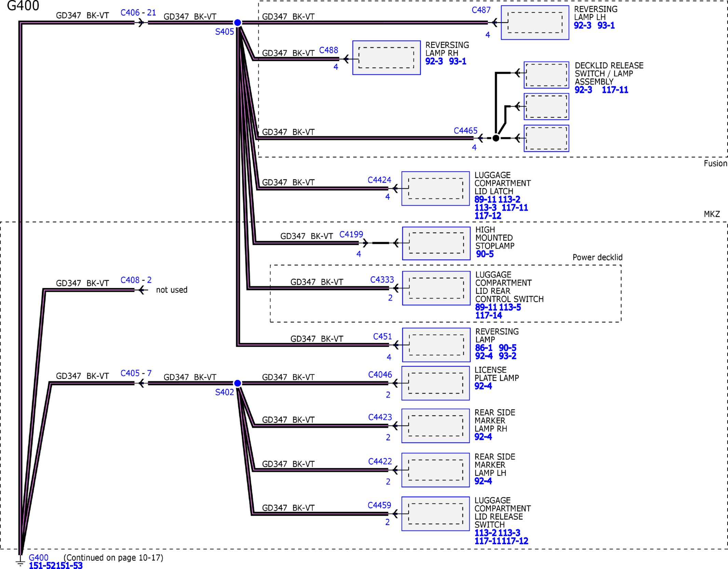Click the Reversing Lamp RH component box
The image size is (728, 569).
coord(387,58)
